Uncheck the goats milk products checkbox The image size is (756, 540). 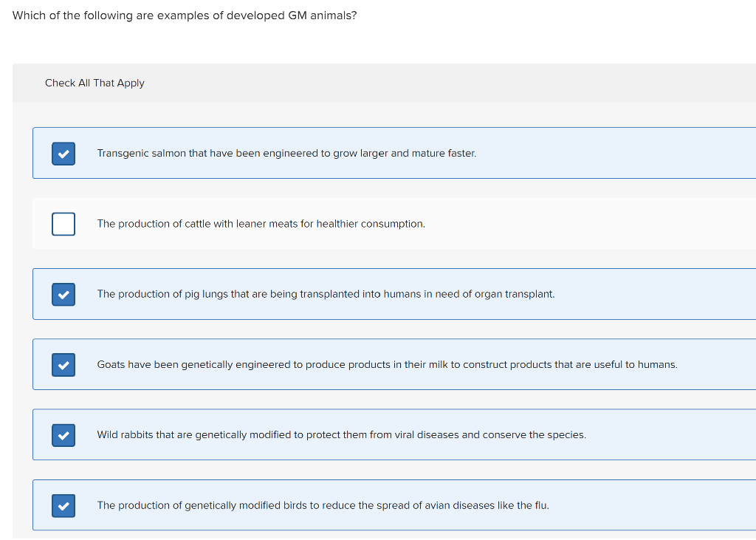63,365
